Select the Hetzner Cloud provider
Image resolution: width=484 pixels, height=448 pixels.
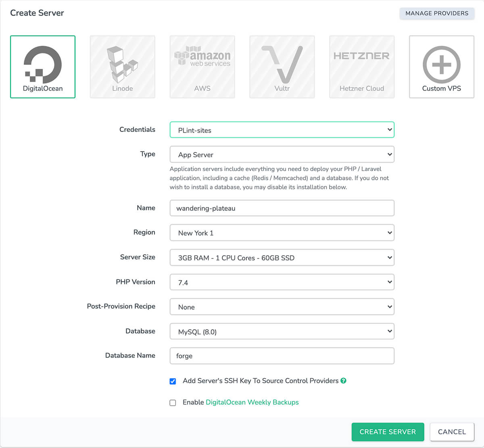[362, 67]
